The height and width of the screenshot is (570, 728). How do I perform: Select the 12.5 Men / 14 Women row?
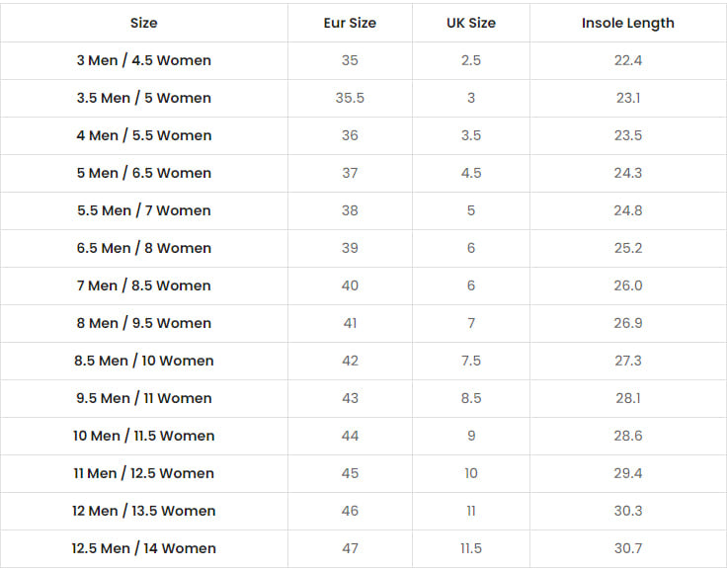(144, 548)
